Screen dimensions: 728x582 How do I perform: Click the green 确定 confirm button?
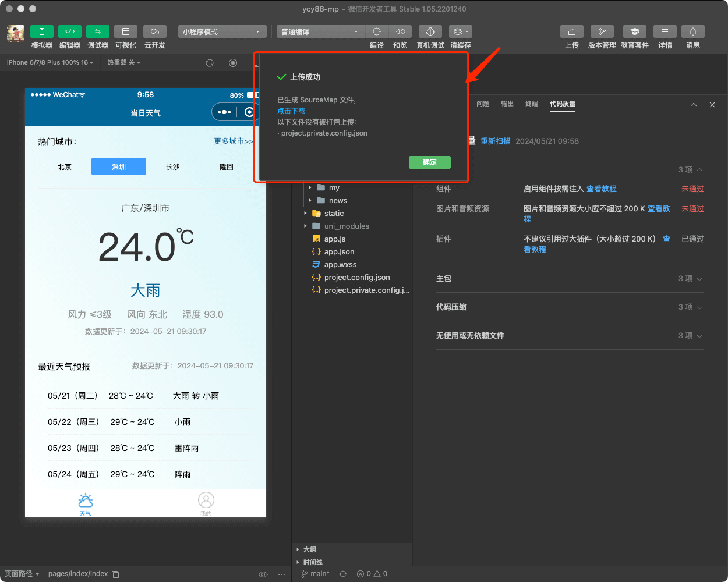click(429, 162)
